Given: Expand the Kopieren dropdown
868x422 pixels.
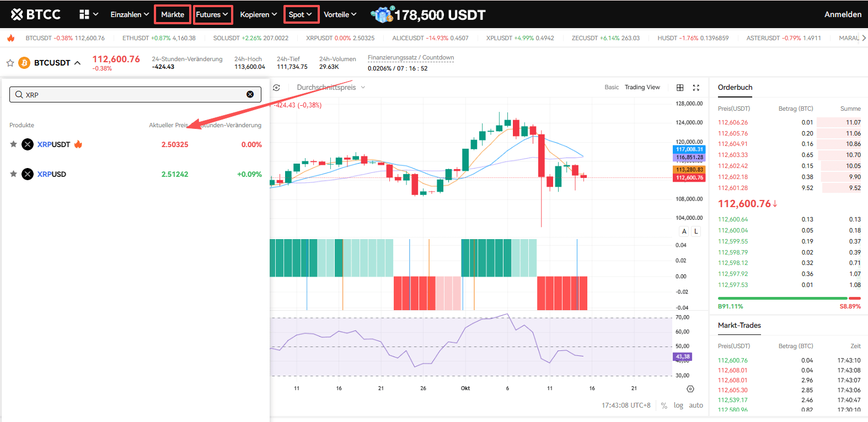Looking at the screenshot, I should pyautogui.click(x=258, y=14).
